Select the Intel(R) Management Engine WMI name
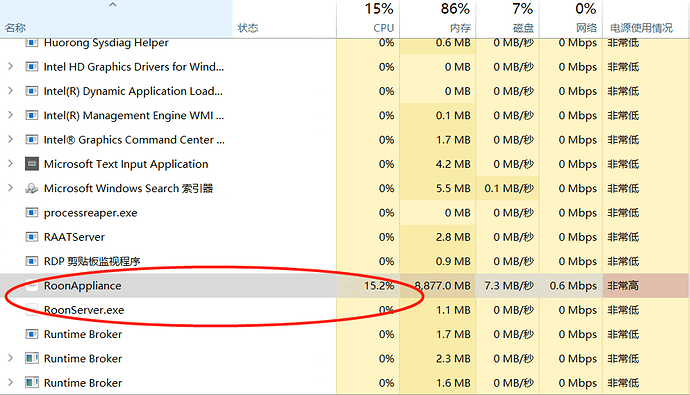The width and height of the screenshot is (690, 395). 134,115
